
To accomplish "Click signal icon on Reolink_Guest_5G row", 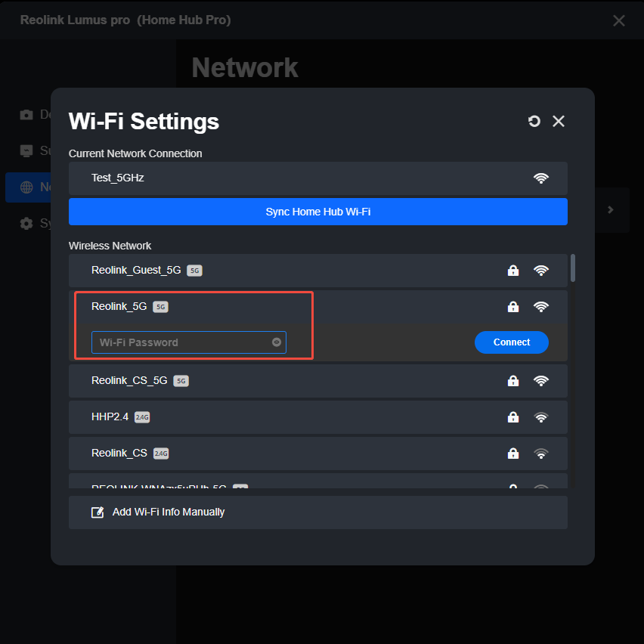I will 541,271.
